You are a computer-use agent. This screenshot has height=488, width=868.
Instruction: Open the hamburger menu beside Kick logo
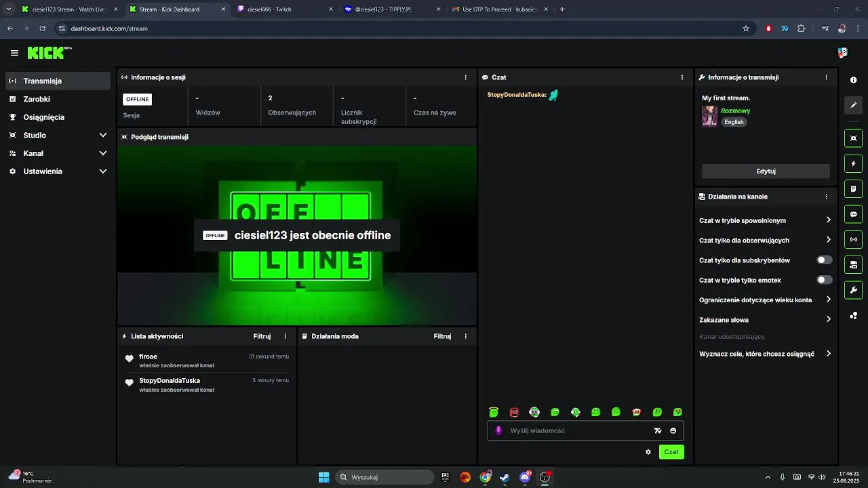pos(14,53)
